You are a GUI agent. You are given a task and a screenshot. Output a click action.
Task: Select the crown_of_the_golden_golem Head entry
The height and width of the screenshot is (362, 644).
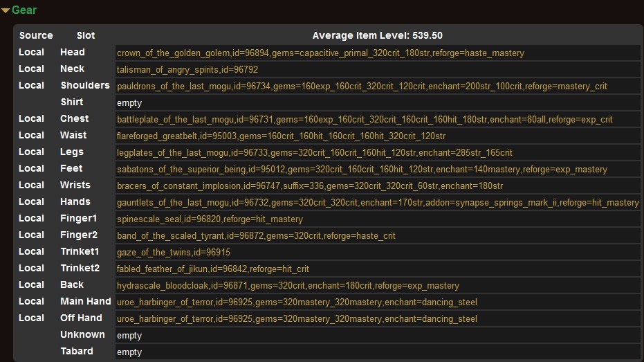pos(320,53)
